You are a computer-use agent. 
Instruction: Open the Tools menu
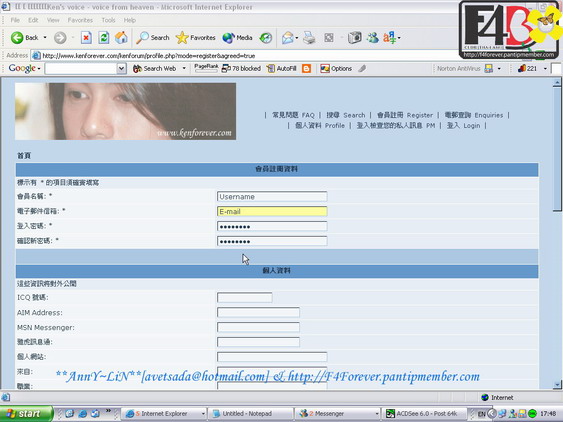coord(108,20)
